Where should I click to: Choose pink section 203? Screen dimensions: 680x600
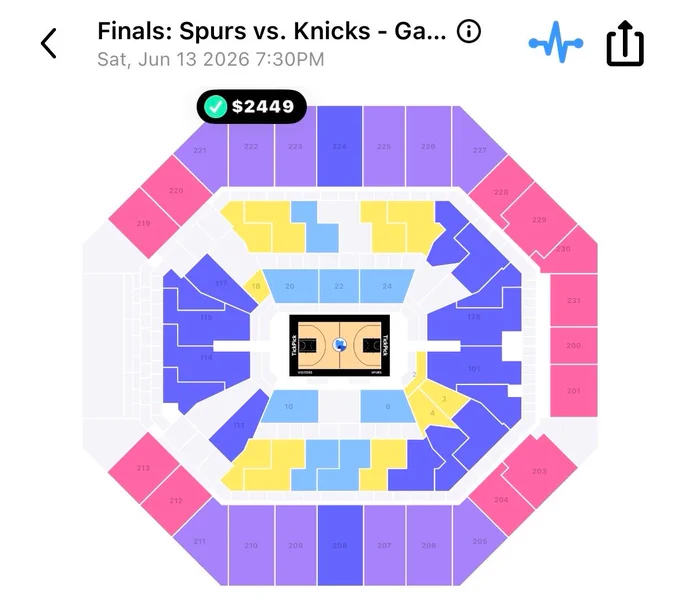pos(539,471)
